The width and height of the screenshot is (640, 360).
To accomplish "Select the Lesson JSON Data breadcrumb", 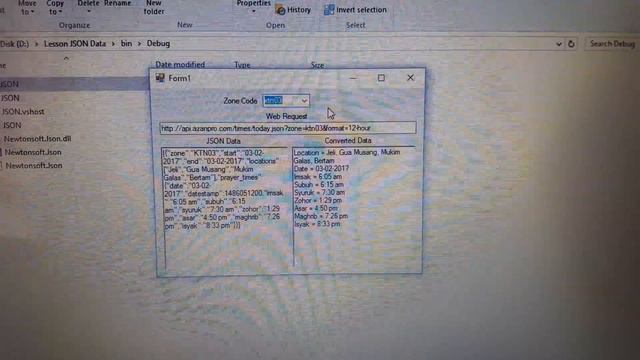I will tap(75, 43).
